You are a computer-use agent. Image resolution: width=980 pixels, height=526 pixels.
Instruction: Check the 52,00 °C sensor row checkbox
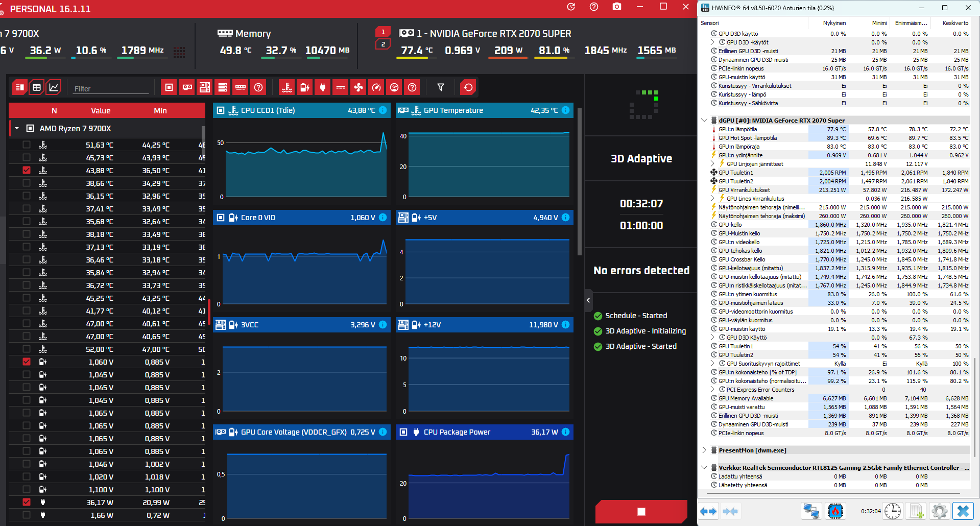point(27,349)
